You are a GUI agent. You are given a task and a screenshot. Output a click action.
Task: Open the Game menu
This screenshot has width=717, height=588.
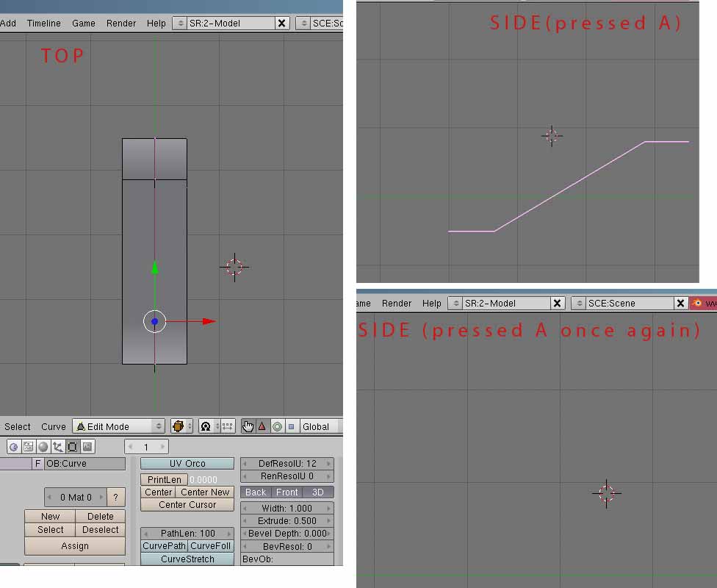click(x=84, y=24)
